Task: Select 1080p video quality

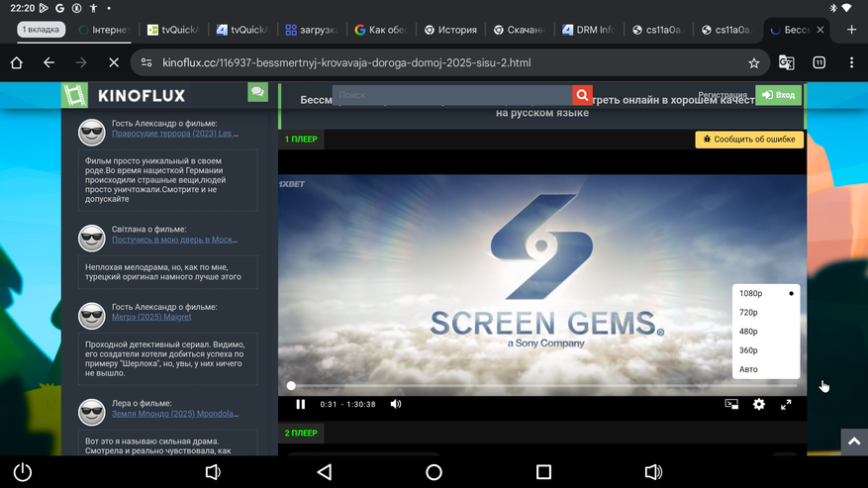Action: pyautogui.click(x=766, y=294)
